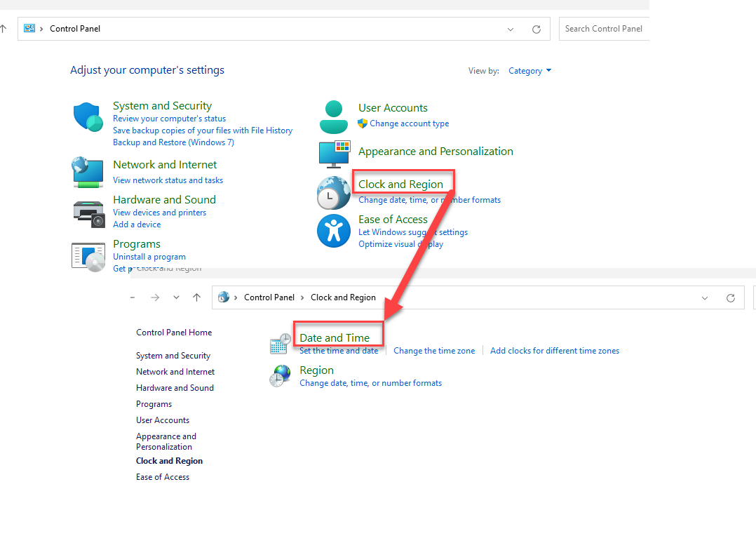Open recent locations chevron beside the forward arrow

pyautogui.click(x=176, y=297)
